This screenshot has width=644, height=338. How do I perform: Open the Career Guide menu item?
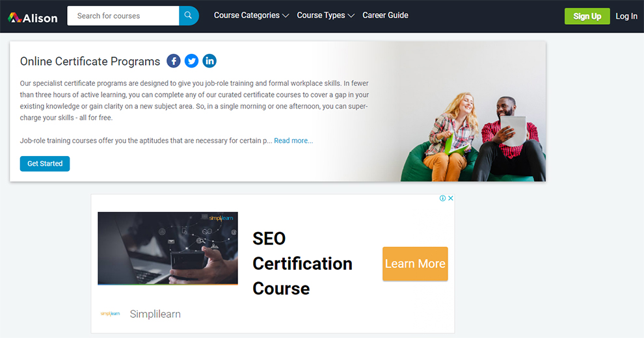[x=385, y=16]
